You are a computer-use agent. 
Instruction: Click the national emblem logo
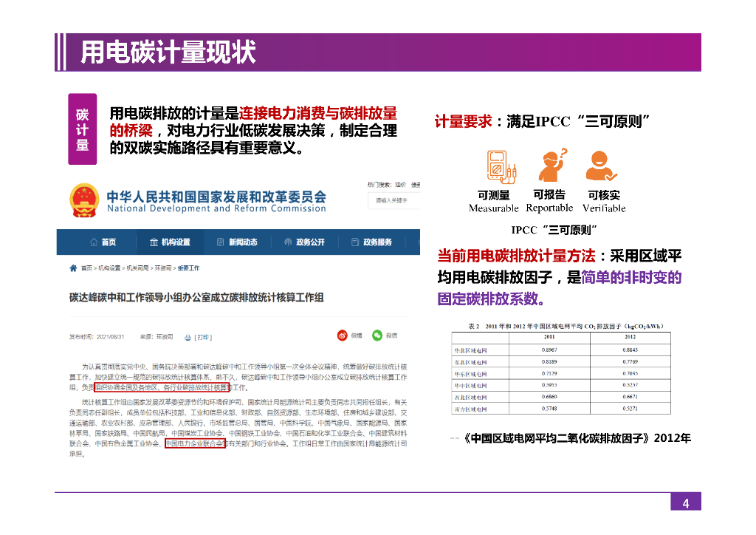point(84,199)
